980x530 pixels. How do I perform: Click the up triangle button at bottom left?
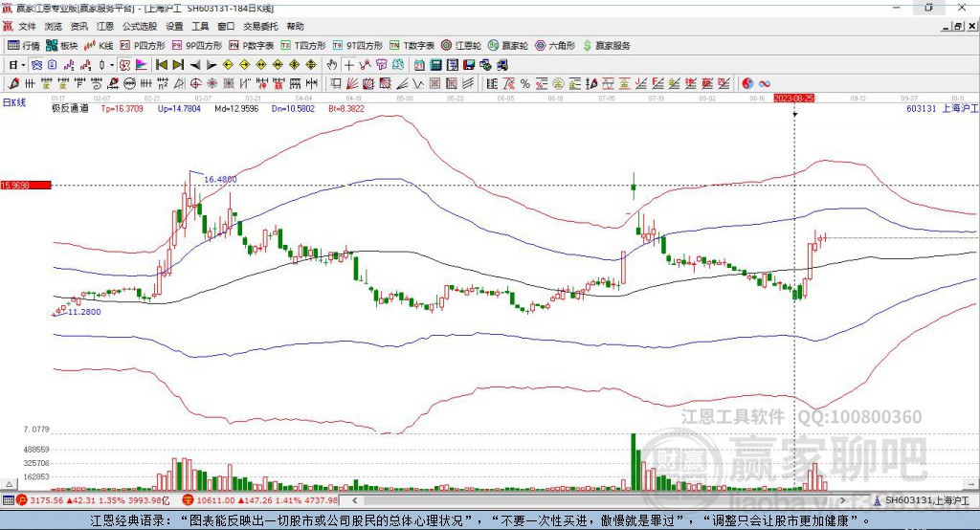click(9, 484)
